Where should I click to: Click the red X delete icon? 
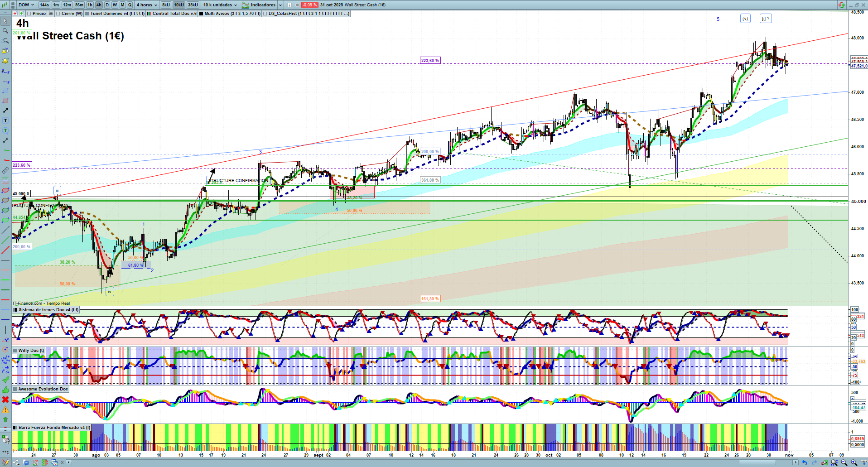pyautogui.click(x=5, y=400)
